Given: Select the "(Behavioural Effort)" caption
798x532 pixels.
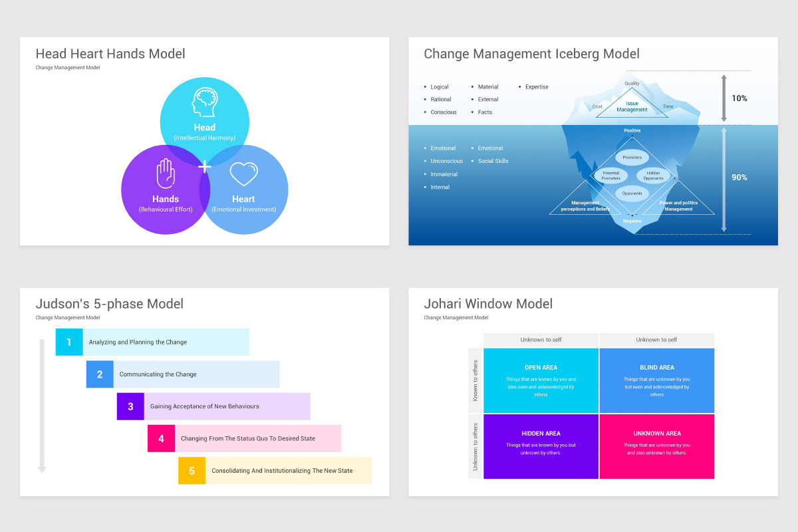Looking at the screenshot, I should coord(166,209).
